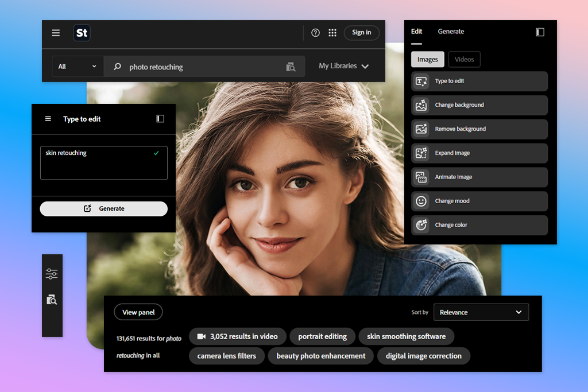This screenshot has width=588, height=392.
Task: Collapse the Edit panel via panel icon
Action: 540,32
